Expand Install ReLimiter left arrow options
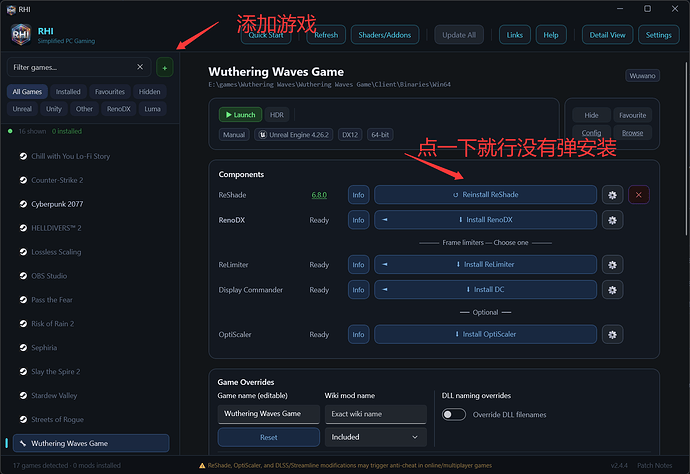Image resolution: width=690 pixels, height=474 pixels. 385,265
